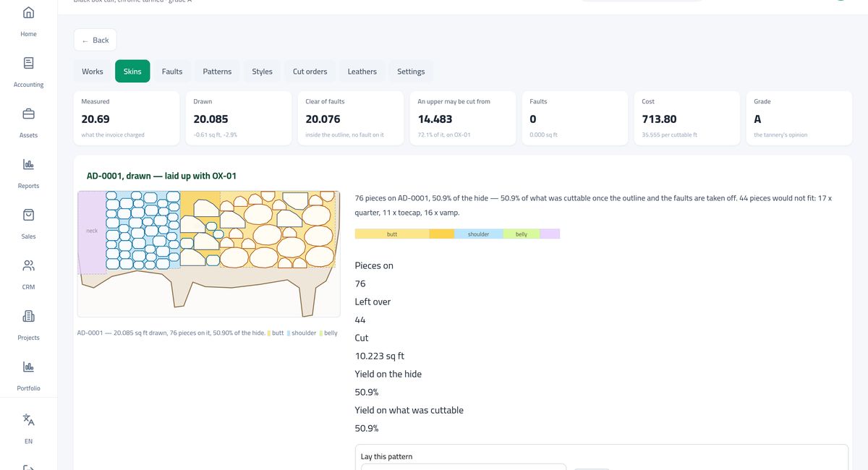This screenshot has width=868, height=470.
Task: Go to Assets briefcase icon
Action: pyautogui.click(x=28, y=114)
